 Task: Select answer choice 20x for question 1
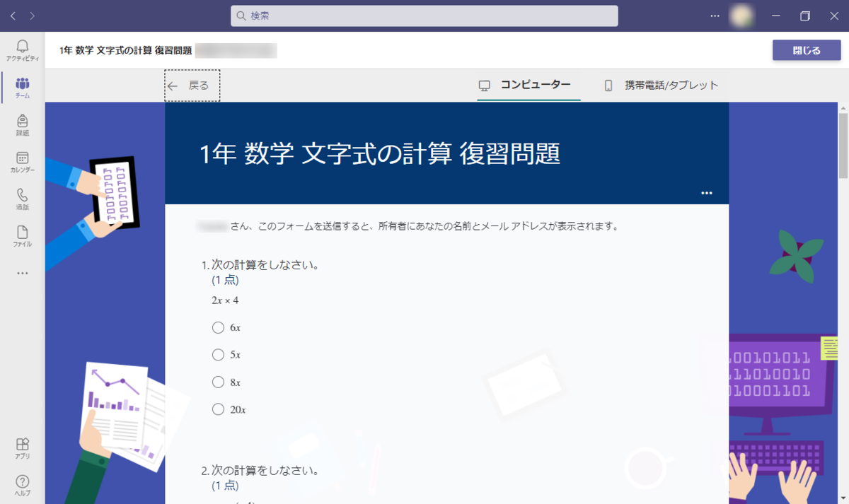point(218,409)
